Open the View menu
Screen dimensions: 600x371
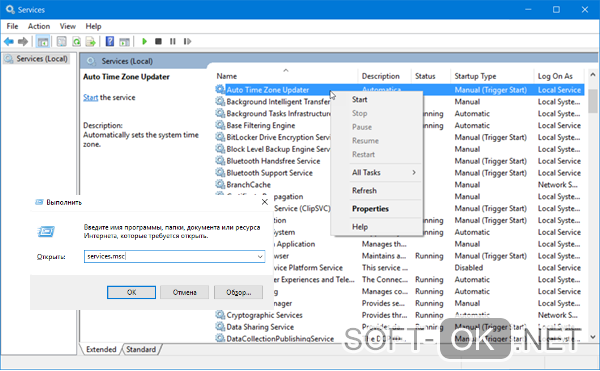point(67,26)
